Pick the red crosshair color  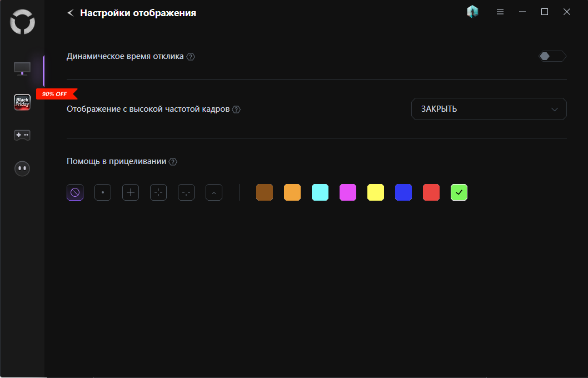point(431,192)
